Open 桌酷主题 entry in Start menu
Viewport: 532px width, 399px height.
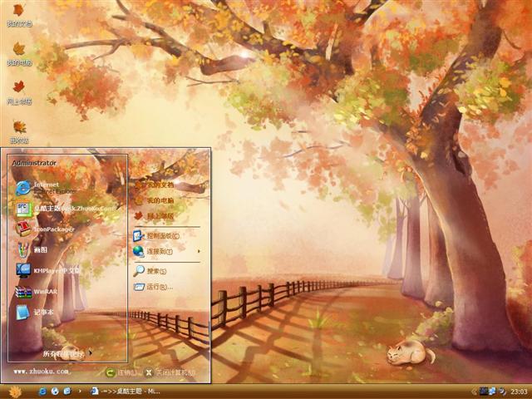[x=66, y=209]
